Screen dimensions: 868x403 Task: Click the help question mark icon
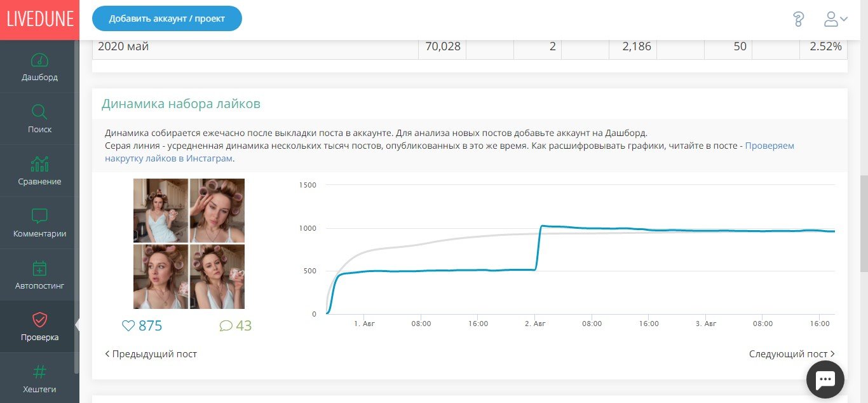(x=799, y=19)
